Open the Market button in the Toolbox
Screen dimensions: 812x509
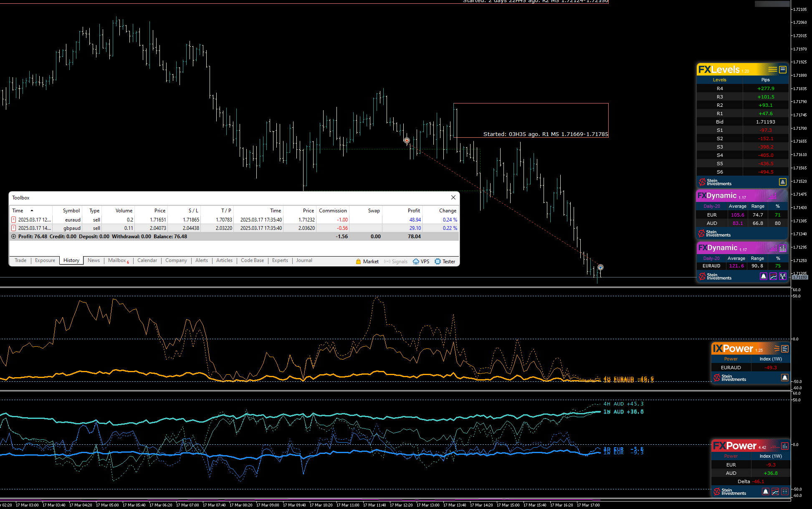[x=367, y=262]
